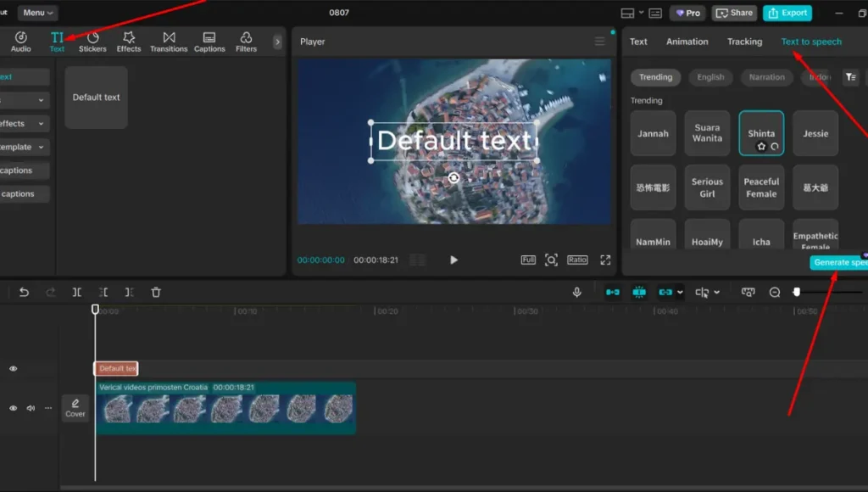Image resolution: width=868 pixels, height=492 pixels.
Task: Expand the effects dropdown in left sidebar
Action: [x=40, y=124]
